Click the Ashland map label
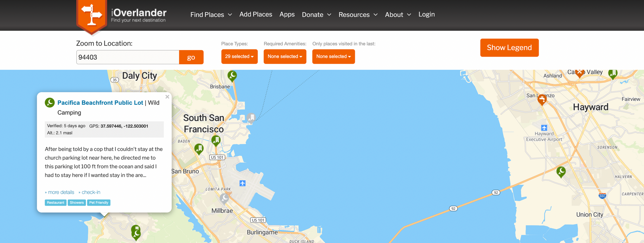644x243 pixels. click(553, 76)
